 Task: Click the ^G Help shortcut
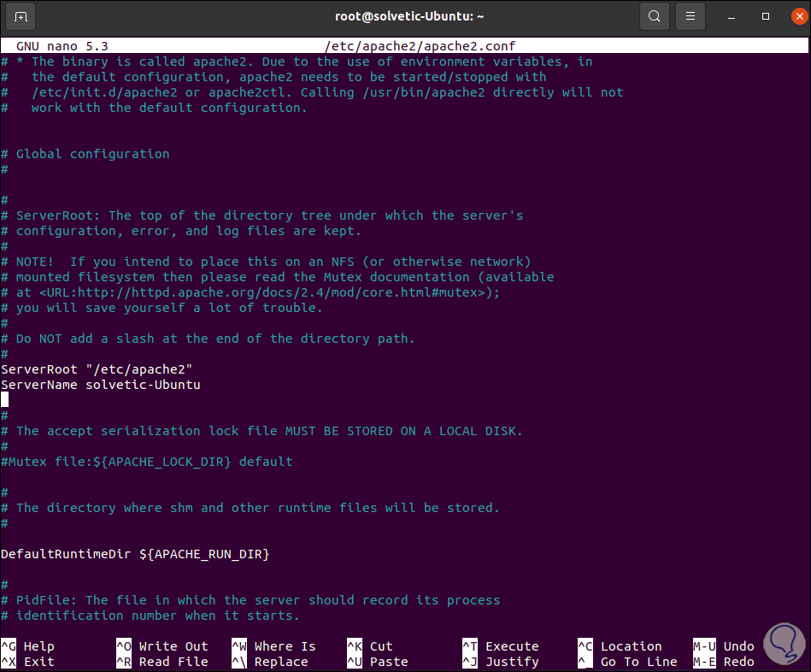[x=28, y=646]
